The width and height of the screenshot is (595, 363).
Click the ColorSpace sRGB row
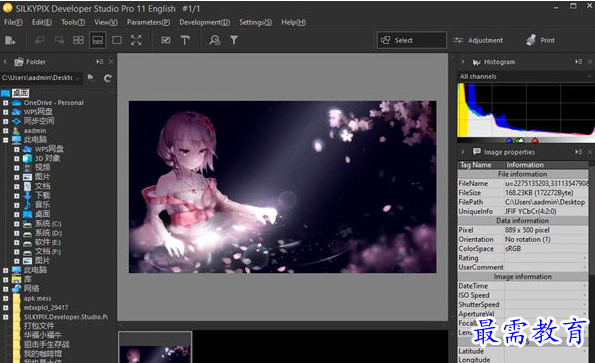(x=523, y=248)
